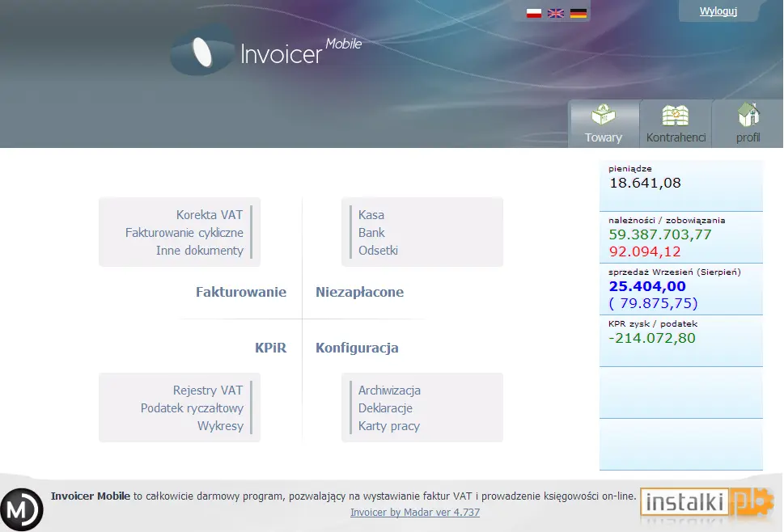Click the sprzedaż Wrzesień (Sierpień) label
Image resolution: width=784 pixels, height=532 pixels.
tap(675, 272)
